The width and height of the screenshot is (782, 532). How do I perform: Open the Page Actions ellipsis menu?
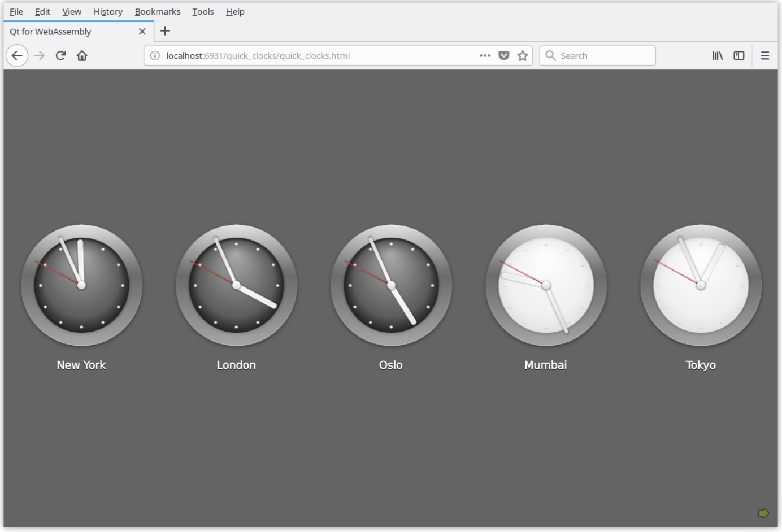click(484, 55)
